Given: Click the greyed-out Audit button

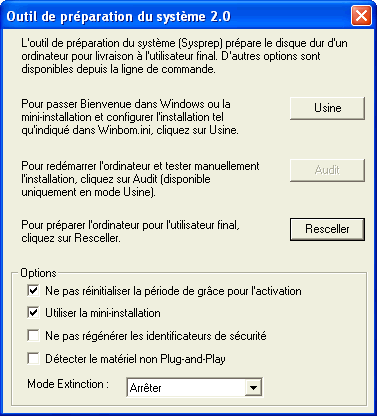Looking at the screenshot, I should click(327, 170).
